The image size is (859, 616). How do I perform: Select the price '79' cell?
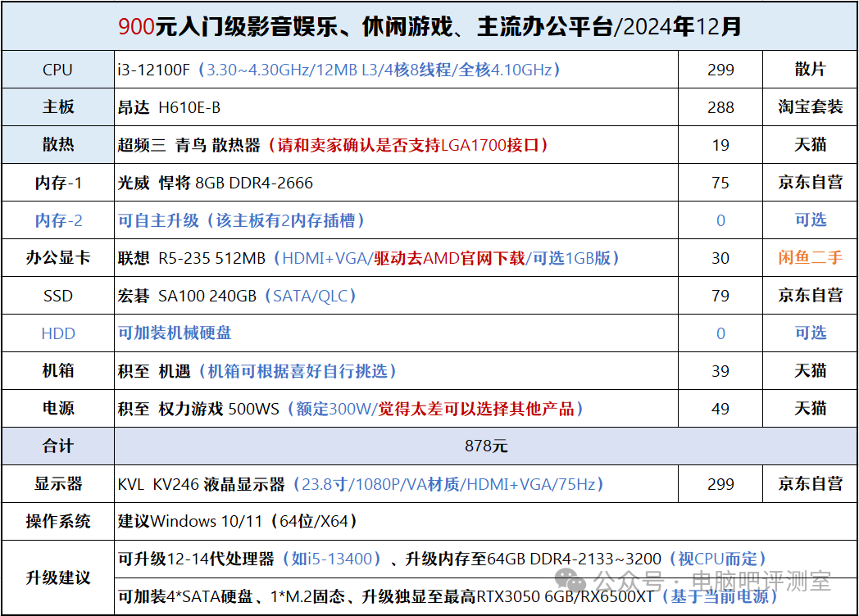pos(720,297)
